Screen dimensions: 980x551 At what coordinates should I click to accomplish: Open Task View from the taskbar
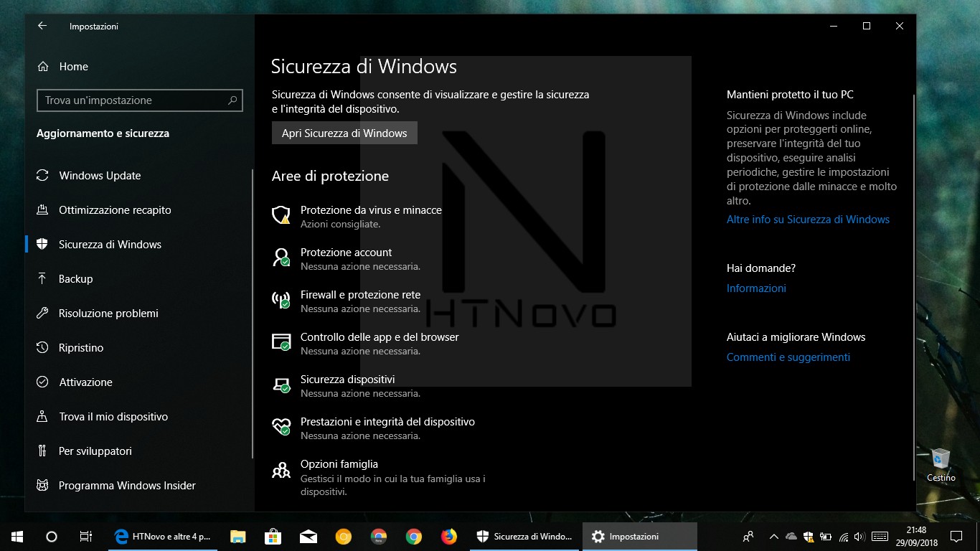pos(85,536)
